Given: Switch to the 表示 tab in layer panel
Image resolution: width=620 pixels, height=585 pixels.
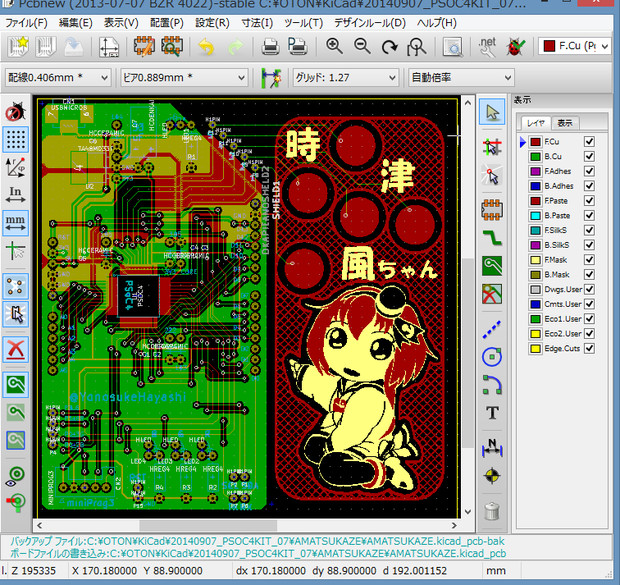Looking at the screenshot, I should pos(565,123).
